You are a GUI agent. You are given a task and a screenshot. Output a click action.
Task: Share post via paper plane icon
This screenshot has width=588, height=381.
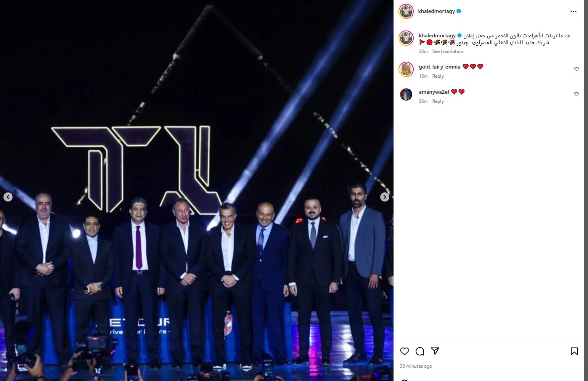click(x=435, y=351)
